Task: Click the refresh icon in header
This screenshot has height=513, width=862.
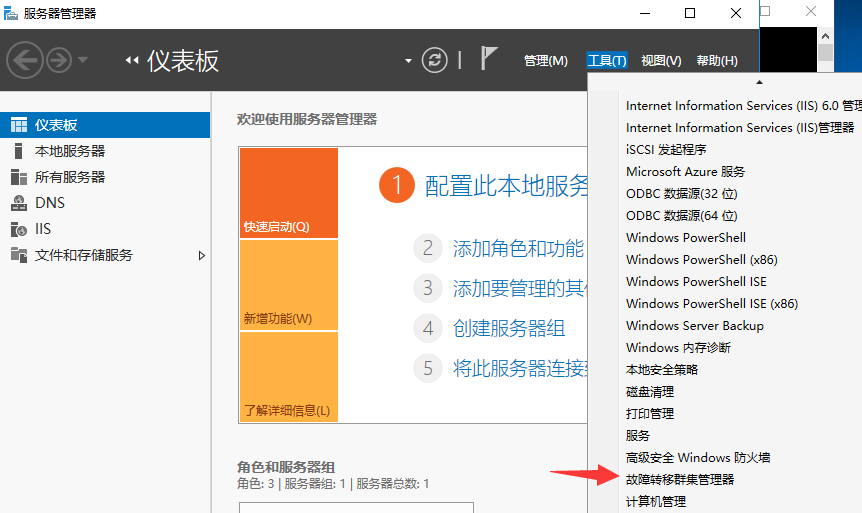Action: (434, 60)
